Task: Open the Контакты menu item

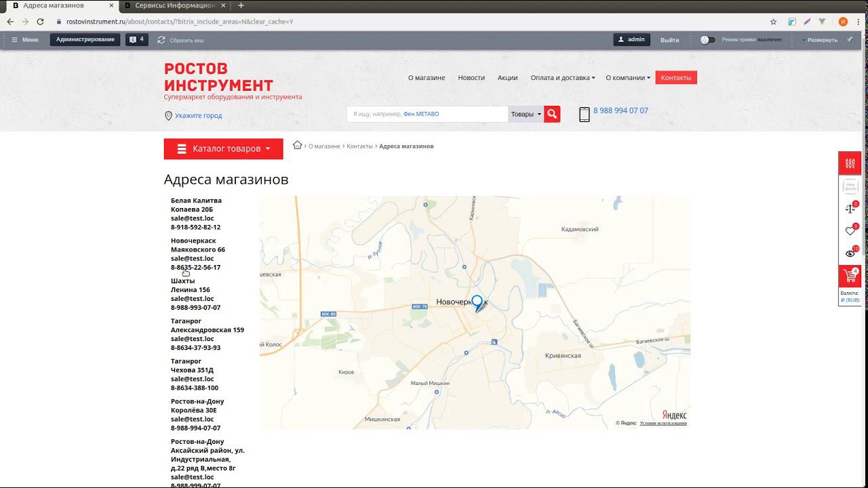Action: 676,78
